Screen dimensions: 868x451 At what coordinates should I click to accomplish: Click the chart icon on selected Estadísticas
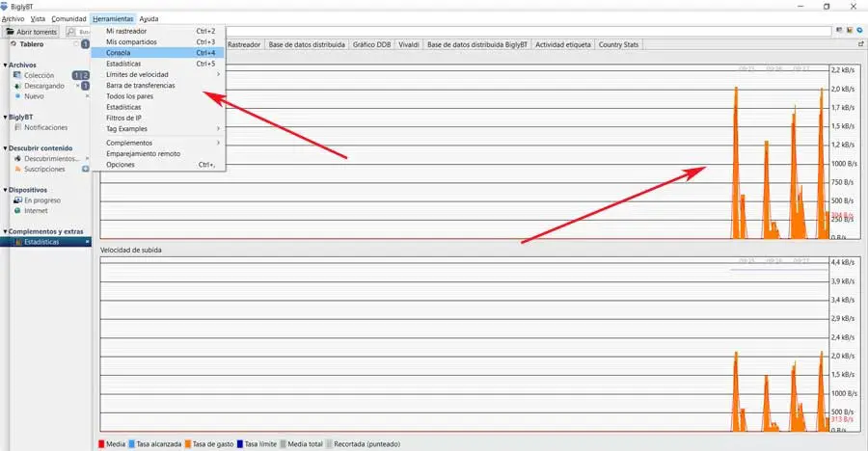coord(19,242)
